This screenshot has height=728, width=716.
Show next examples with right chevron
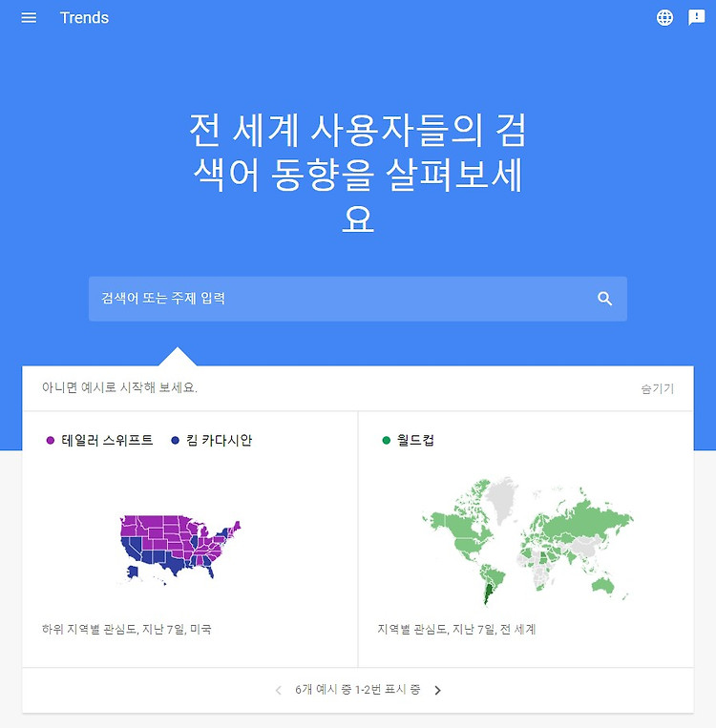click(x=437, y=691)
